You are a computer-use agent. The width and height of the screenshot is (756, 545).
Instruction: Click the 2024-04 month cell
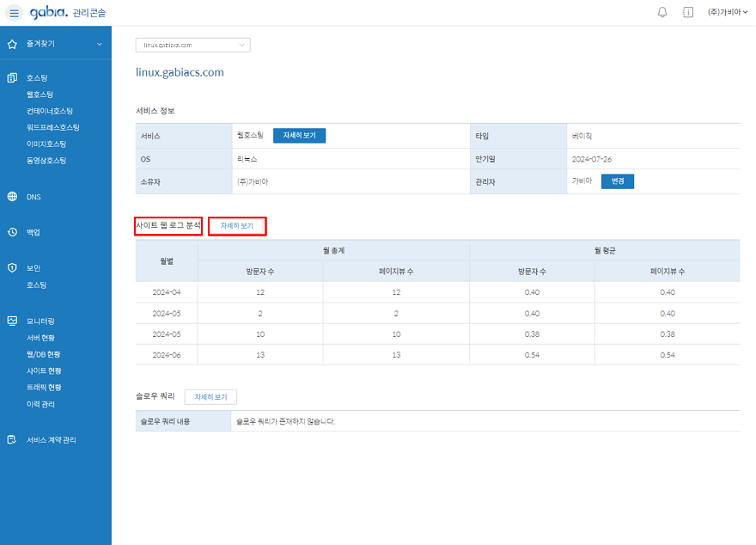pos(167,292)
